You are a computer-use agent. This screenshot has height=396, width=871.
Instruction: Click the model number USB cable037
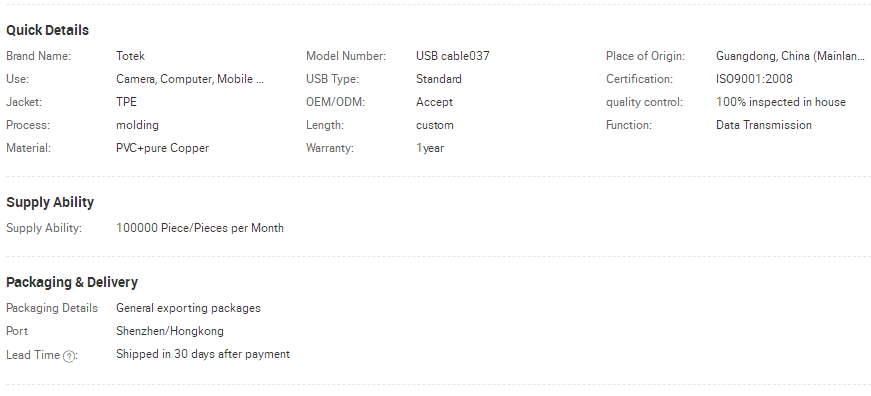coord(453,56)
